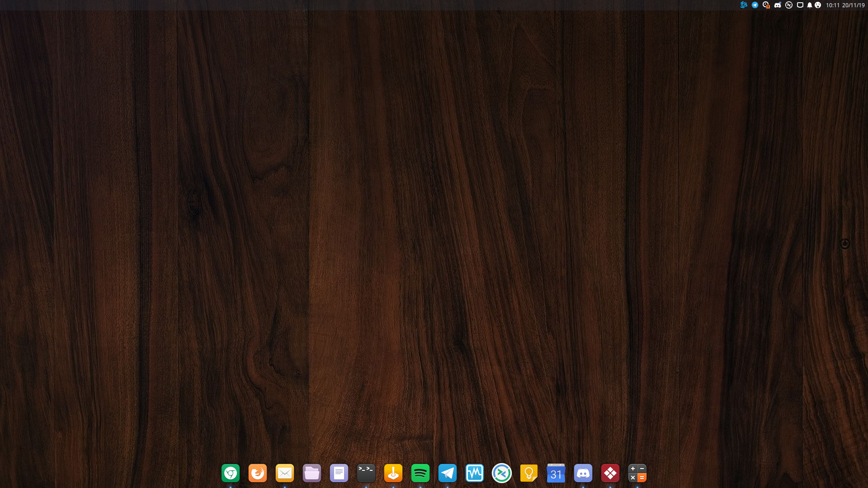The width and height of the screenshot is (868, 488).
Task: Open the clock with warning tray icon
Action: [766, 5]
